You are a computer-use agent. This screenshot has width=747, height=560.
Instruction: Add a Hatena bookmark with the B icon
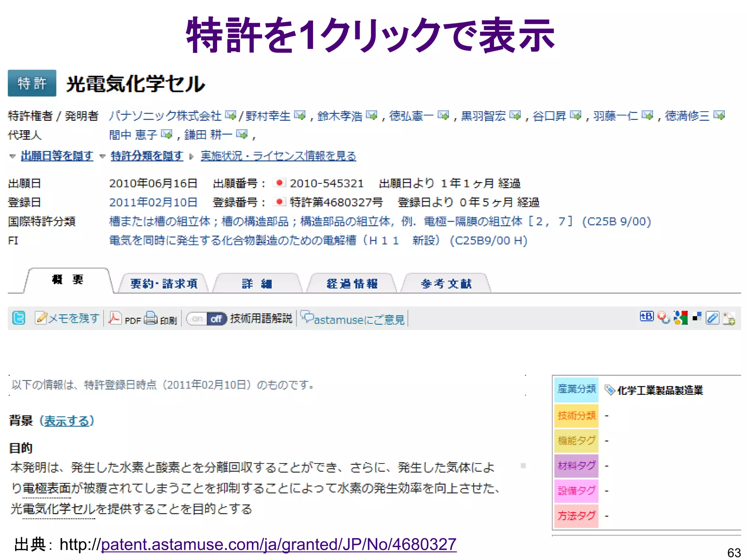(x=646, y=316)
